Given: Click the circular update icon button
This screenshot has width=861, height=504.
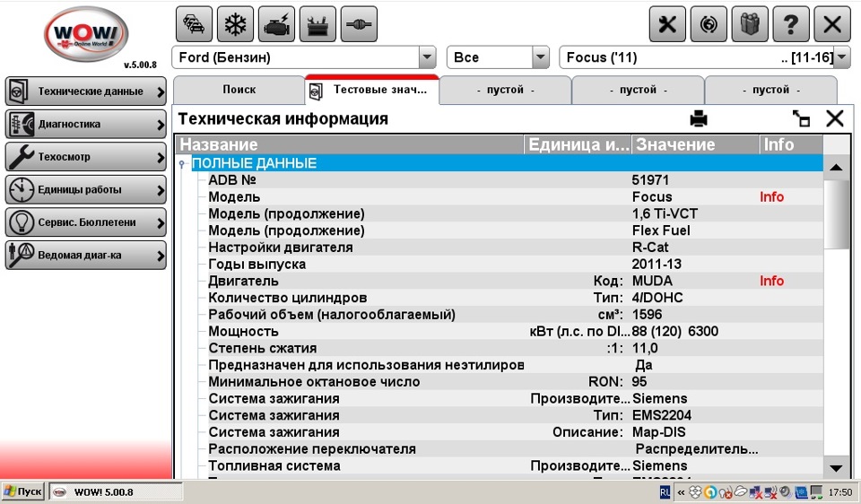Looking at the screenshot, I should click(709, 24).
